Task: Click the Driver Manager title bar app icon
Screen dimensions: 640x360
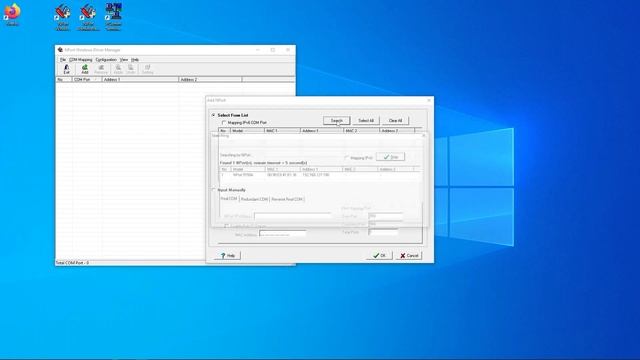Action: tap(60, 50)
